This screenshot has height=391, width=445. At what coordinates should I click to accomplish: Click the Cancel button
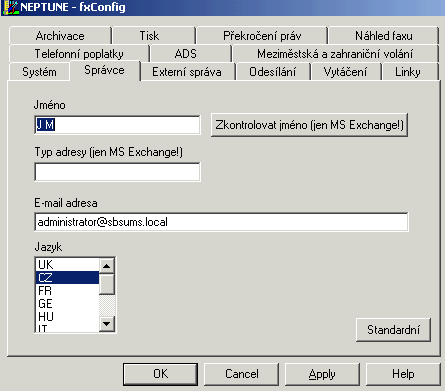coord(242,374)
